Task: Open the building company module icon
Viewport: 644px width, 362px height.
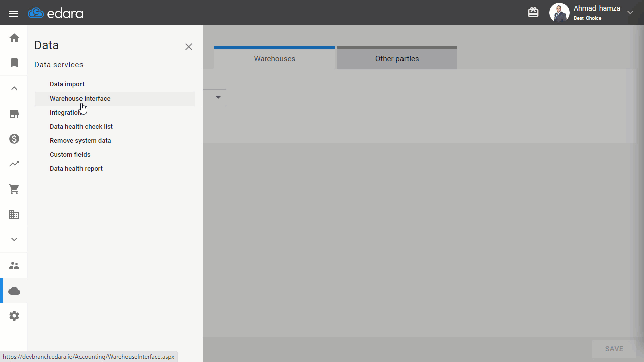Action: pyautogui.click(x=14, y=214)
